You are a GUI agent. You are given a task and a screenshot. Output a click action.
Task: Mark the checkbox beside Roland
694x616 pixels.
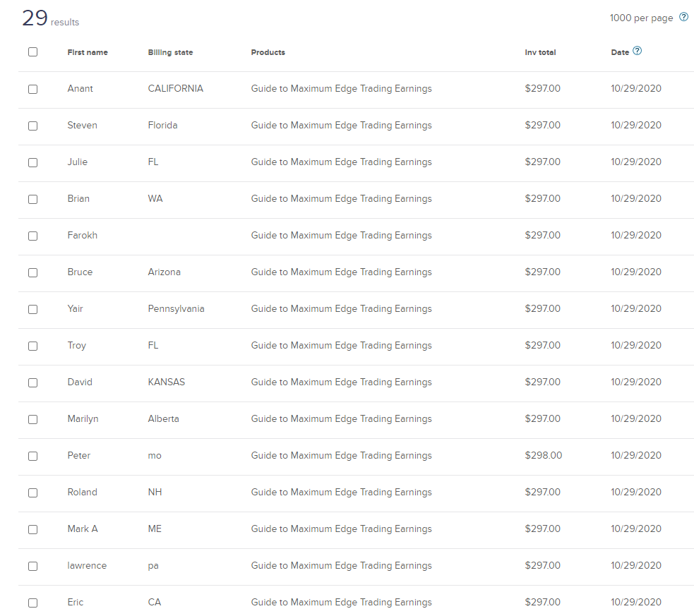click(x=32, y=493)
